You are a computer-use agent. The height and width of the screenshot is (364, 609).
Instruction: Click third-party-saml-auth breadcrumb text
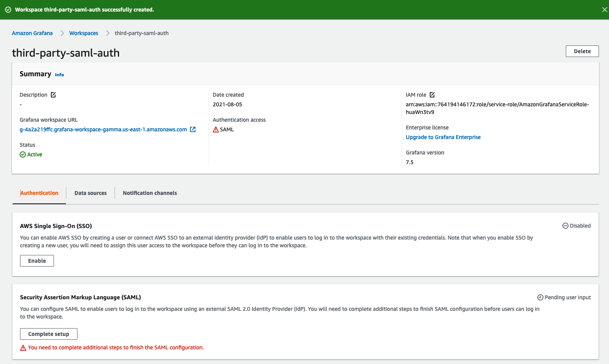click(141, 33)
